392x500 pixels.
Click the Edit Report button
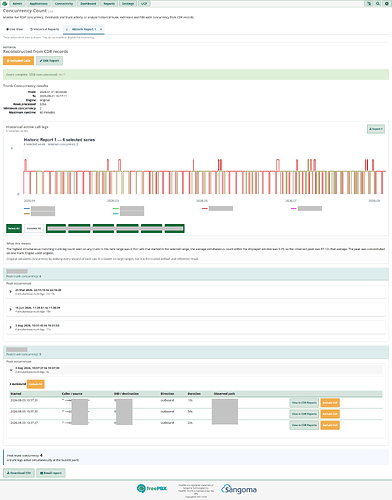coord(49,61)
